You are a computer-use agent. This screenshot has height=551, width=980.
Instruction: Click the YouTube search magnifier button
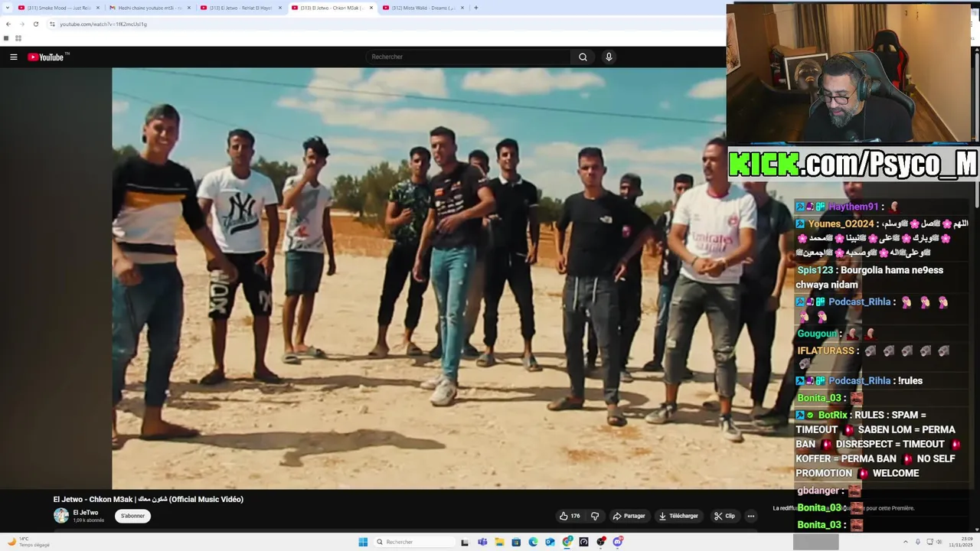pos(583,57)
